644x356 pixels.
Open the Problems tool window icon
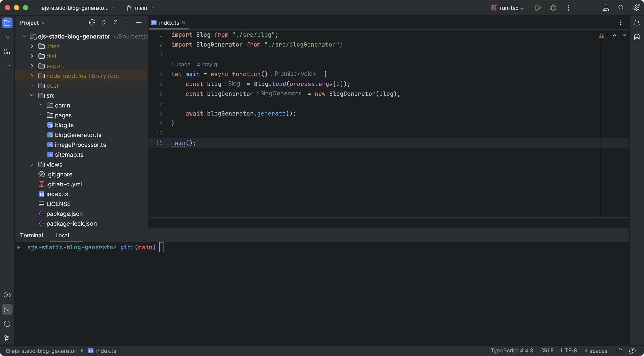7,324
